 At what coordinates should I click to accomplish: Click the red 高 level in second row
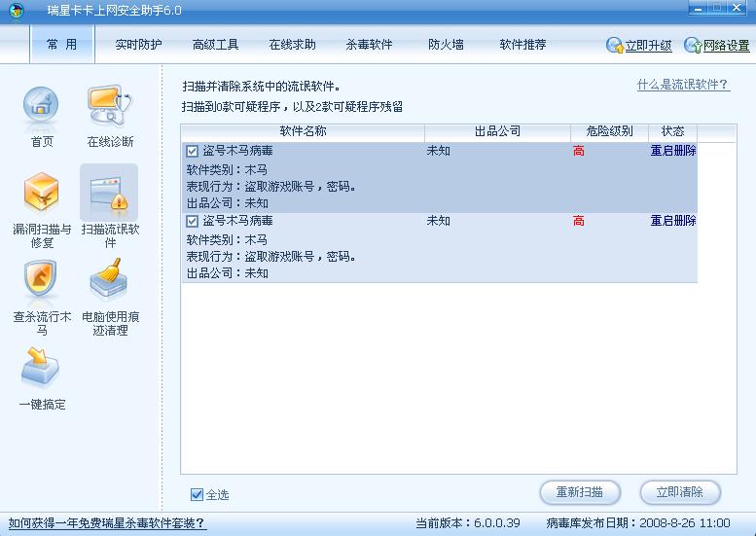579,221
